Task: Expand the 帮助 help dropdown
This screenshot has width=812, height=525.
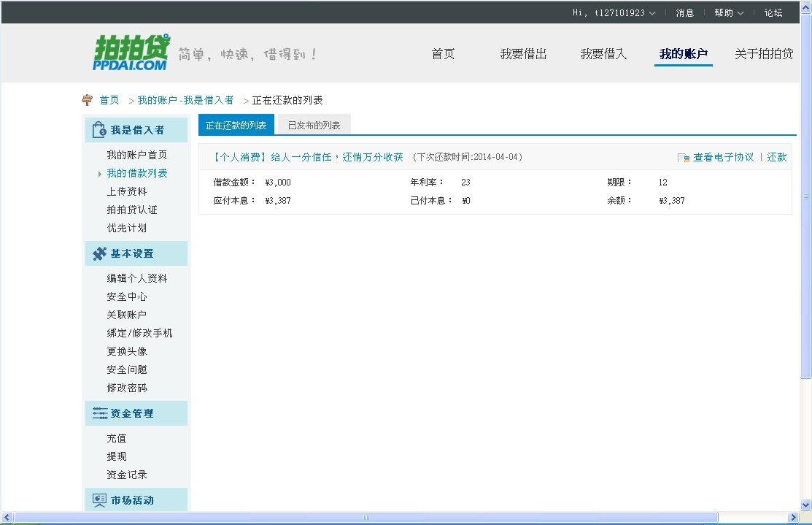Action: (x=741, y=13)
